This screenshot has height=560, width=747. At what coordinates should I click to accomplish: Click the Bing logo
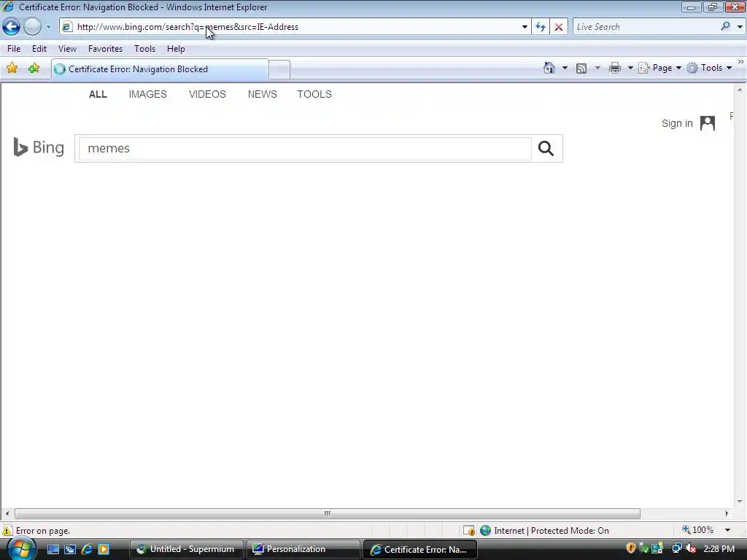tap(39, 147)
